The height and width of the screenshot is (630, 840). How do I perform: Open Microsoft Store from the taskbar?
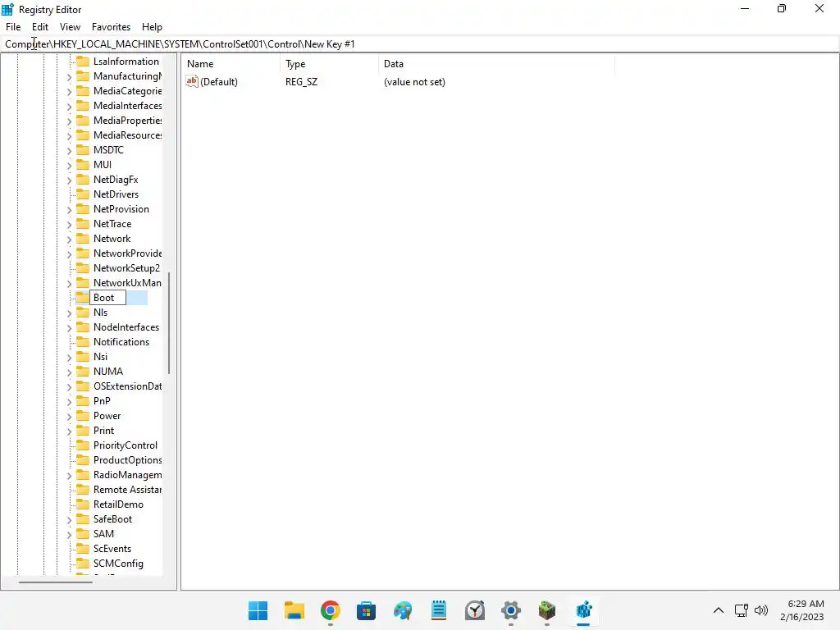pyautogui.click(x=366, y=610)
